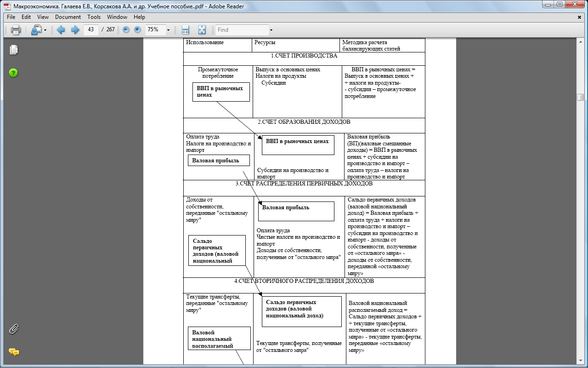
Task: Open the Document menu
Action: (68, 17)
